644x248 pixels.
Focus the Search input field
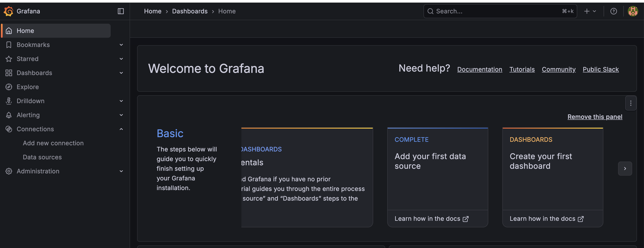click(x=500, y=11)
